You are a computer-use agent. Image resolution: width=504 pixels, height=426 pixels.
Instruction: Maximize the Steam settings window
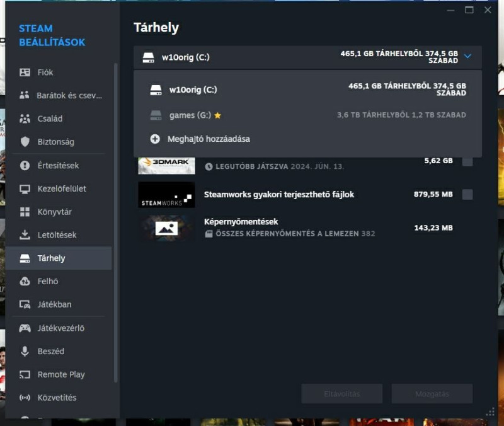(469, 10)
